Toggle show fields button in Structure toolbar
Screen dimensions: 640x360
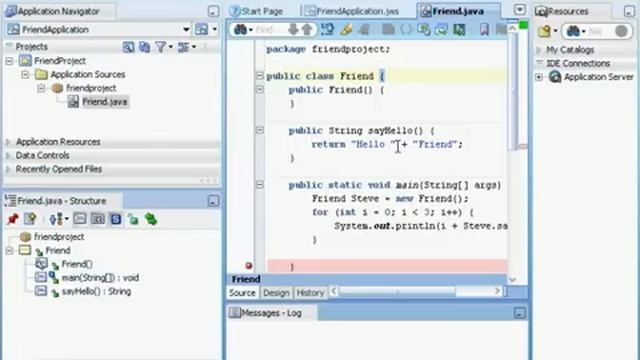coord(98,219)
